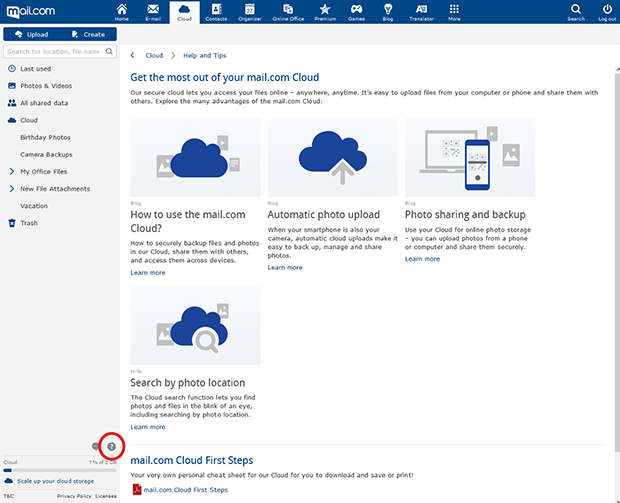Screen dimensions: 620x503
Task: Click the people icon beside All shared data
Action: [12, 103]
